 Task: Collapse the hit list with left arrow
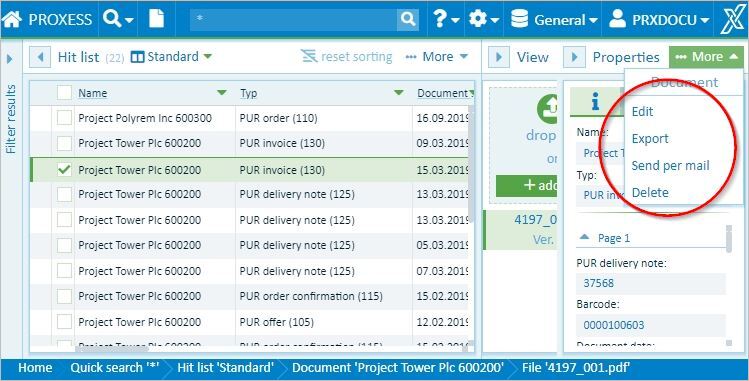pyautogui.click(x=40, y=57)
